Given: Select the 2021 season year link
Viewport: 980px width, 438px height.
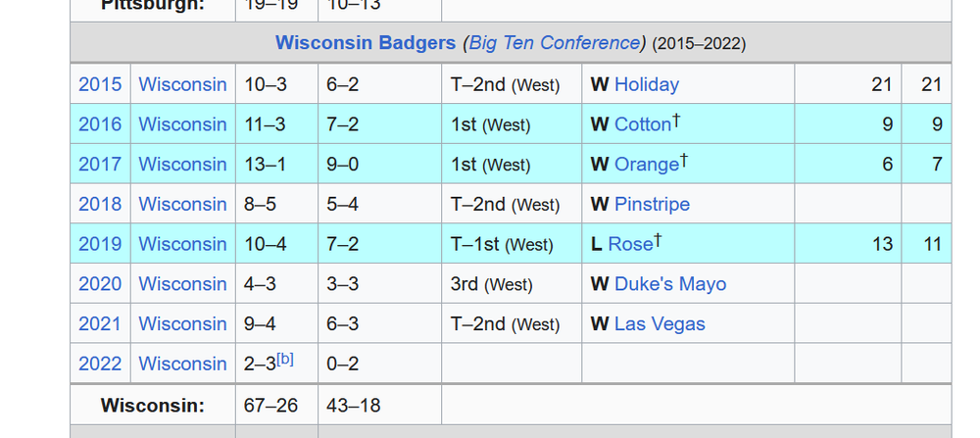Looking at the screenshot, I should 100,323.
